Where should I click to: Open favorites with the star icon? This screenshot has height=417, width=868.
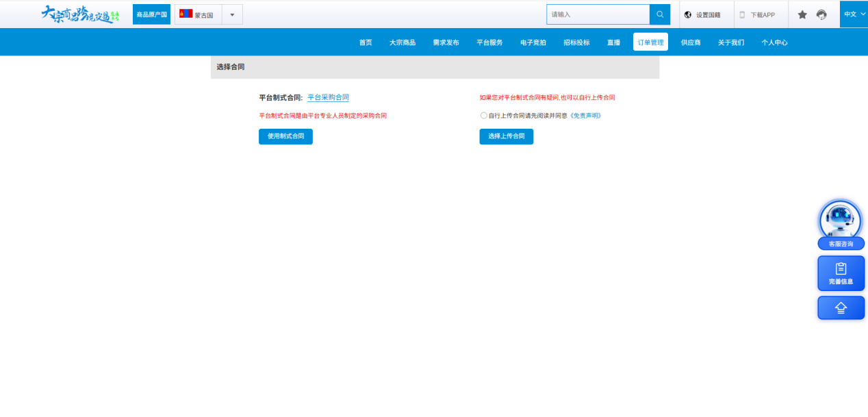[802, 14]
